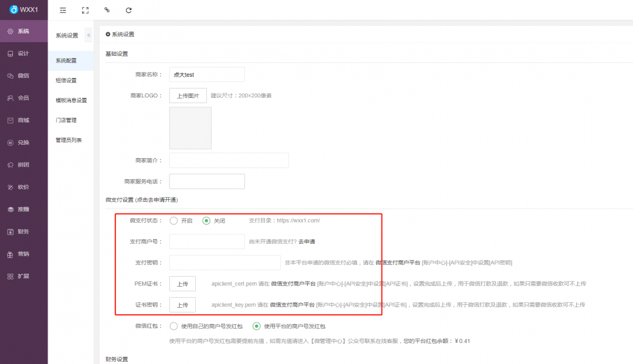
Task: Select 关闭 for 微支付状态
Action: [206, 221]
